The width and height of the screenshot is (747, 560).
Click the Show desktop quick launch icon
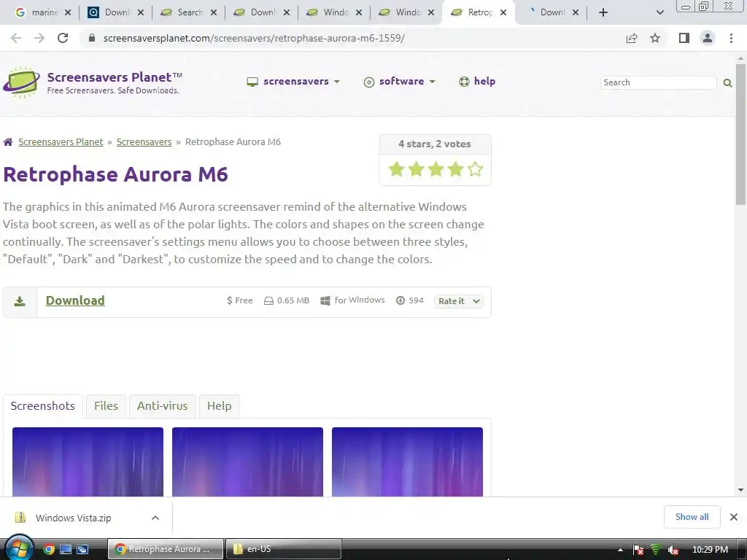pyautogui.click(x=66, y=549)
